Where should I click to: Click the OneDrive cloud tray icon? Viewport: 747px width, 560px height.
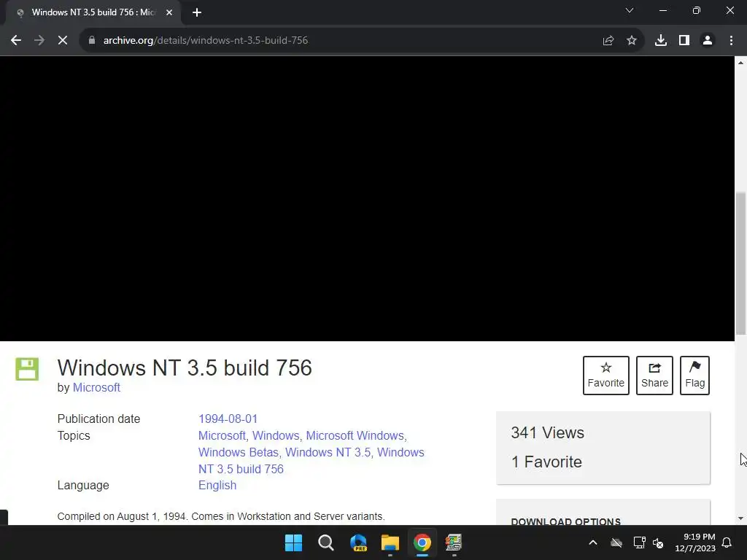click(616, 542)
